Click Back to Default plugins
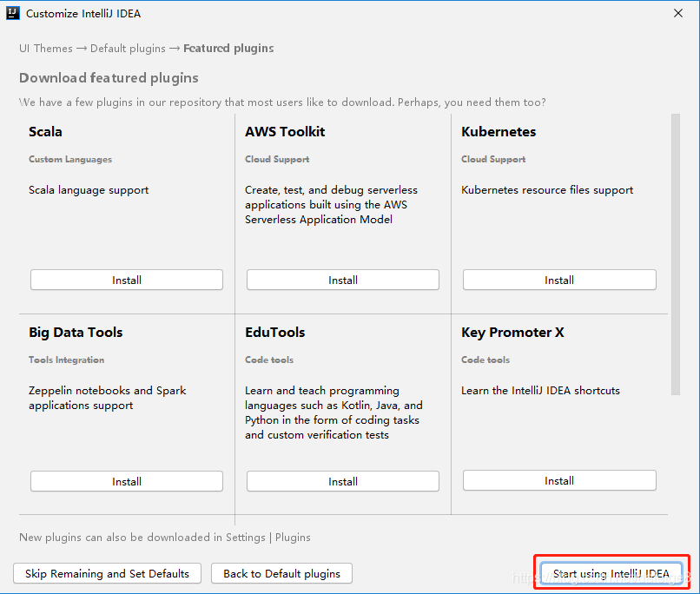Viewport: 700px width, 594px height. [281, 573]
